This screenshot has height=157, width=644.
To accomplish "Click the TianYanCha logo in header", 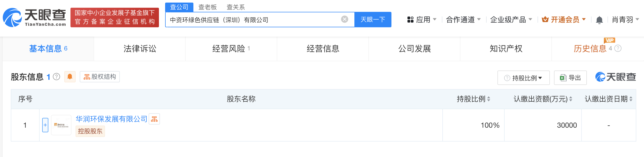I will coord(34,18).
